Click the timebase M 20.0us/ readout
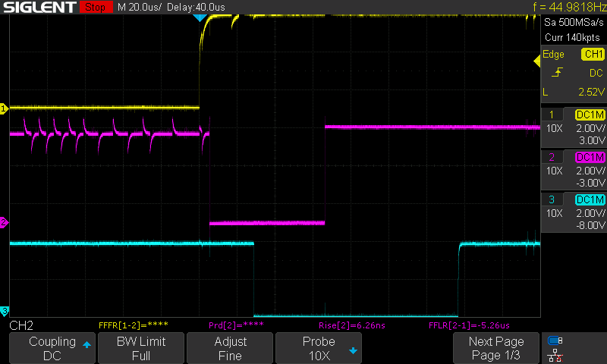The width and height of the screenshot is (607, 364). click(x=140, y=8)
